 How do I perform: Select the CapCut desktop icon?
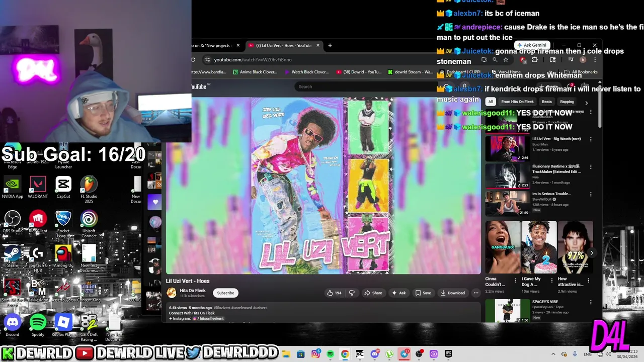[63, 188]
